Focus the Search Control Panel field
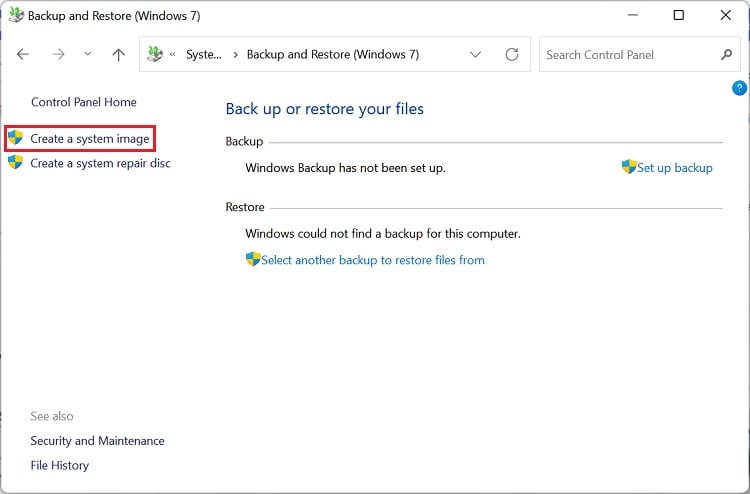 click(x=628, y=55)
